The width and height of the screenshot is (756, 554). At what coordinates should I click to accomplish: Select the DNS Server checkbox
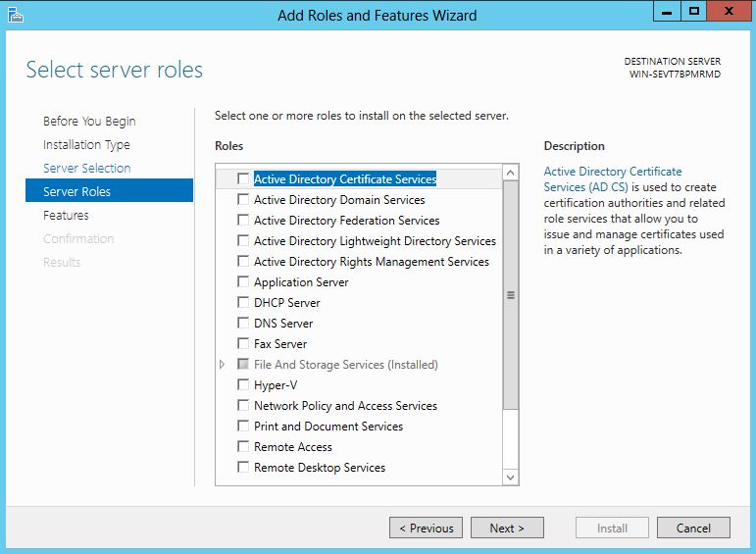pos(243,324)
